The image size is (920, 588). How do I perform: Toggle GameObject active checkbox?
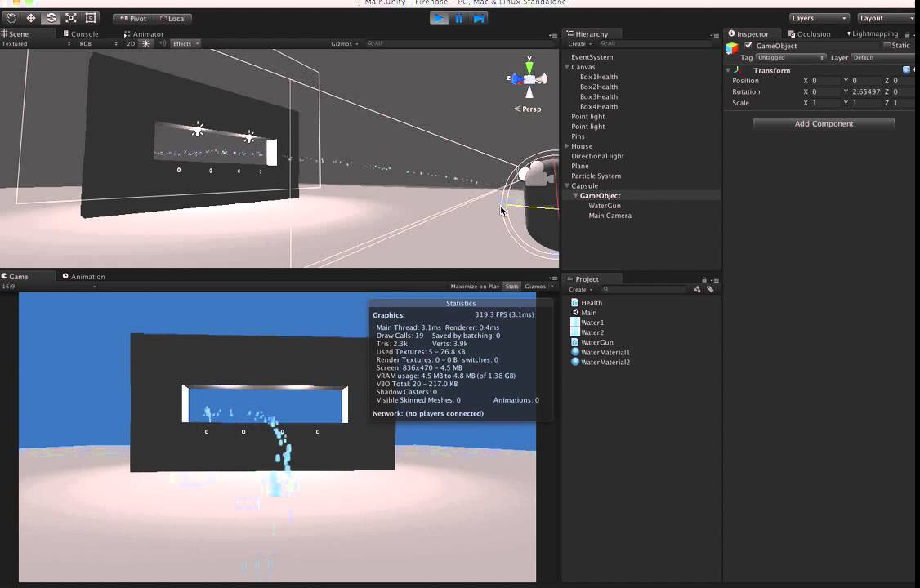tap(748, 45)
